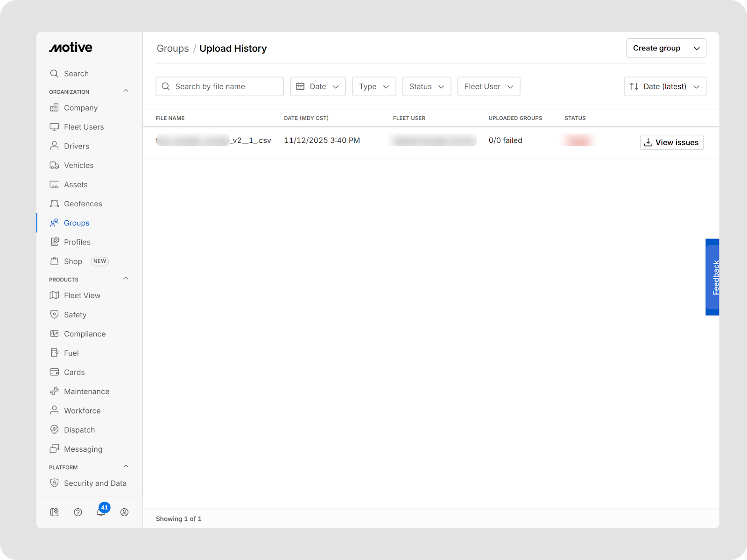Open the Status filter dropdown

pyautogui.click(x=426, y=87)
